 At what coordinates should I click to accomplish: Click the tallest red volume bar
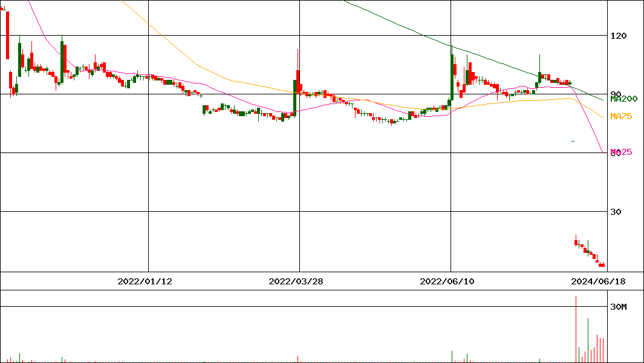[x=576, y=329]
